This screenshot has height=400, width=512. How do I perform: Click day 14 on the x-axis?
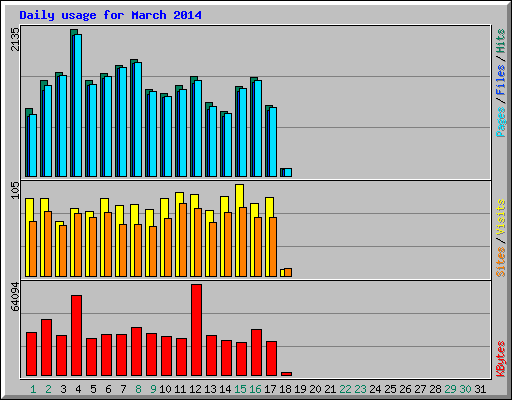225,389
